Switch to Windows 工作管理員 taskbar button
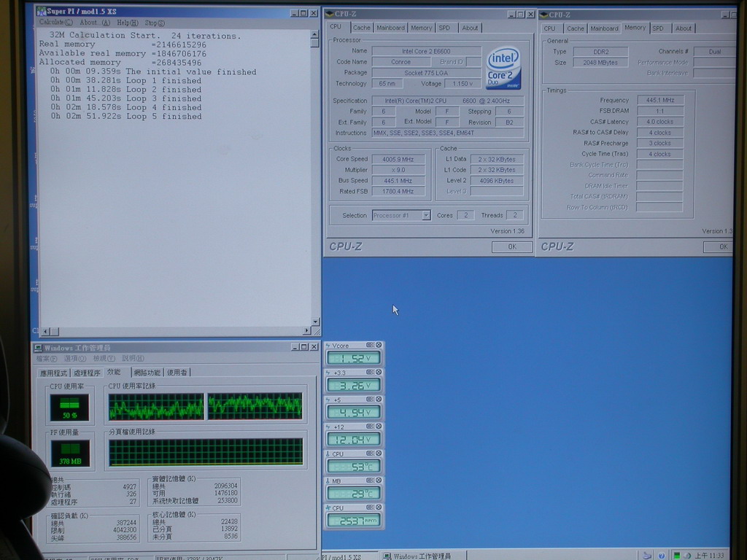This screenshot has width=747, height=560. (423, 556)
